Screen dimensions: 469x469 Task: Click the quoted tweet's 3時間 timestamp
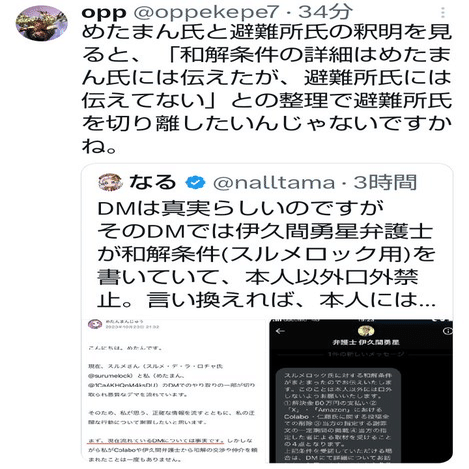(x=385, y=182)
